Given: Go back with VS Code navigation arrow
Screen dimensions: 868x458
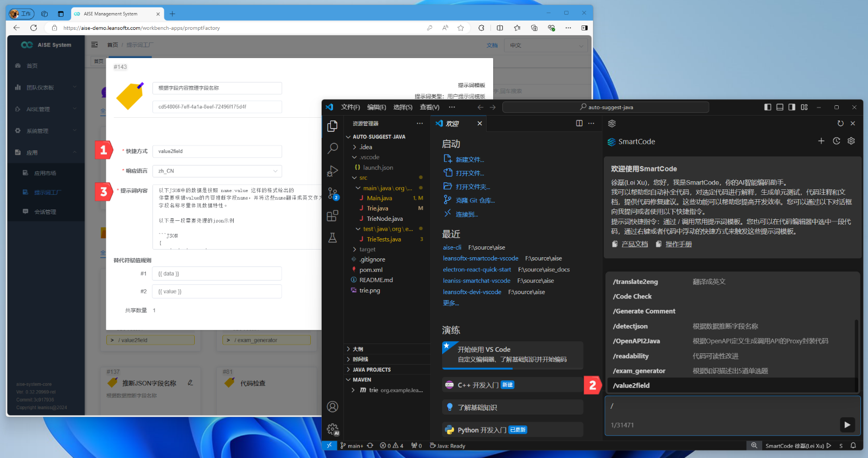Looking at the screenshot, I should 480,107.
